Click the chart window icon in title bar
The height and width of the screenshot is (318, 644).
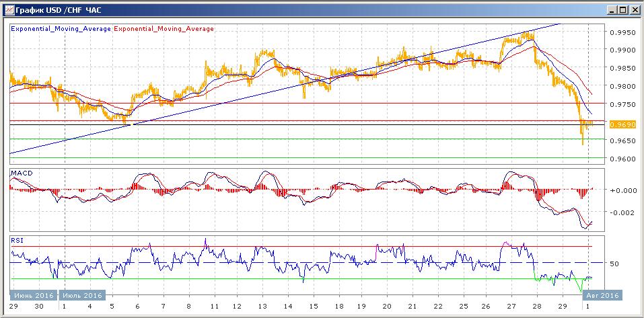pos(9,10)
